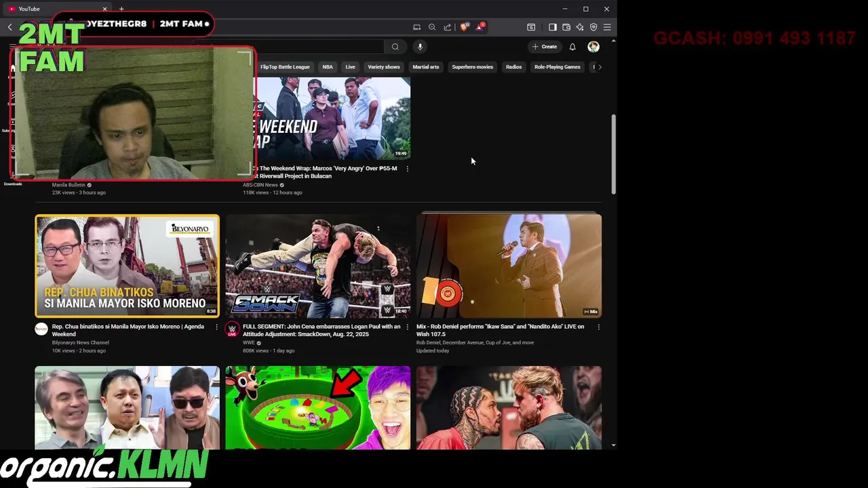This screenshot has width=868, height=488.
Task: Visit Bilyonaryo News Channel name link
Action: point(80,342)
